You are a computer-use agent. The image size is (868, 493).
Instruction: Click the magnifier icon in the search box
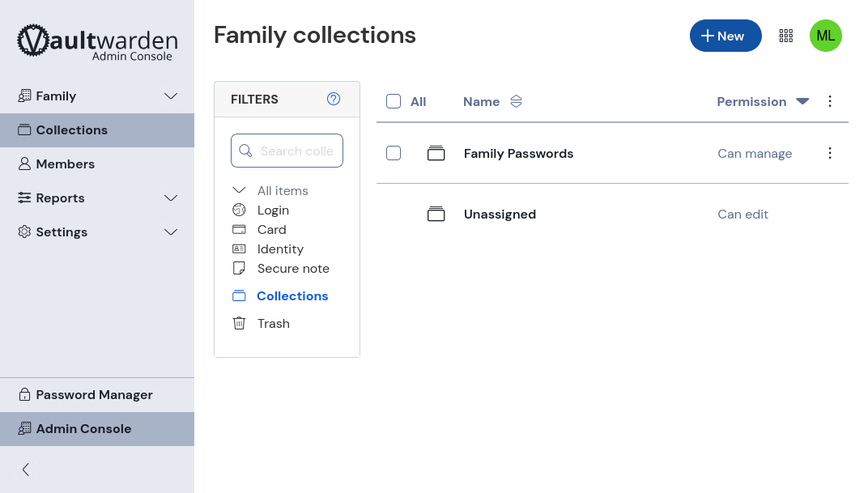[245, 151]
